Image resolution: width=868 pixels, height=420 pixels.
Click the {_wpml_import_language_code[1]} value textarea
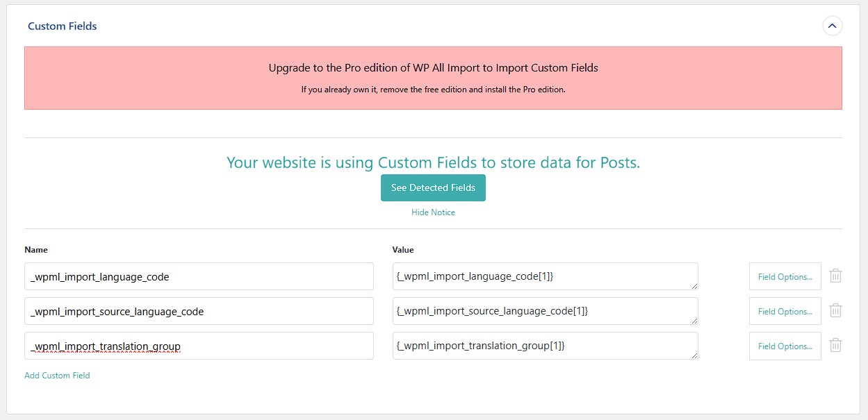pos(545,276)
